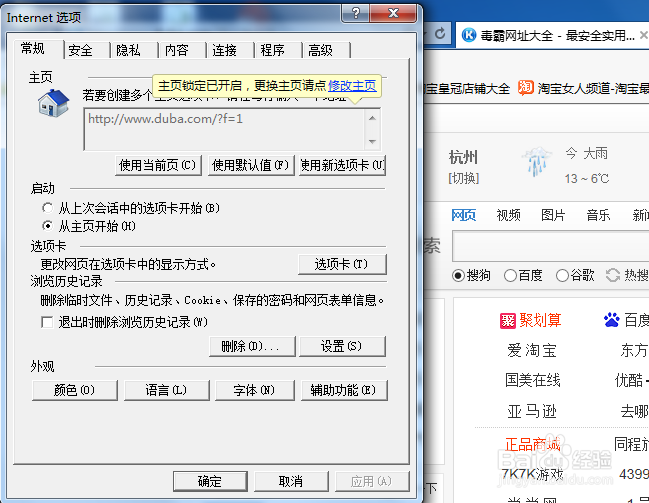
Task: Select 网页 search category tab
Action: pos(464,215)
